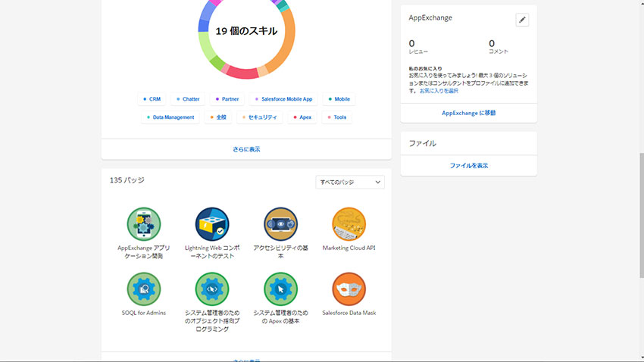Click ファイルを表示 link
The height and width of the screenshot is (362, 644).
[469, 165]
